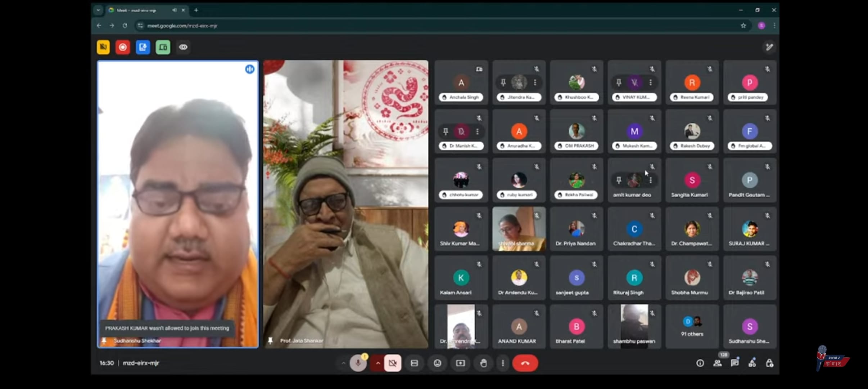Click the present screen icon
The height and width of the screenshot is (389, 868).
460,363
